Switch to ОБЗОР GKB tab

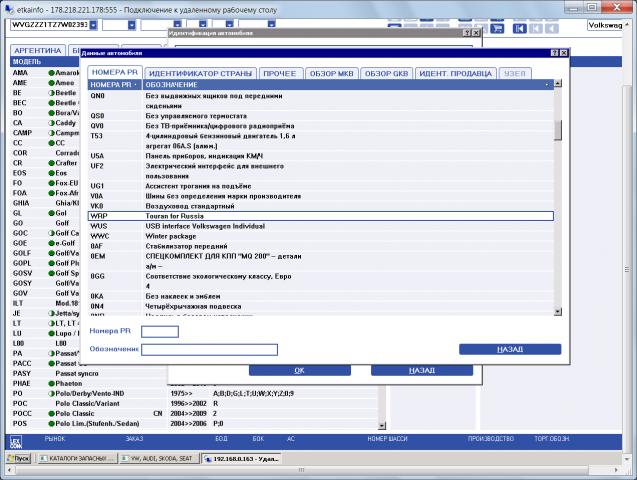click(386, 74)
